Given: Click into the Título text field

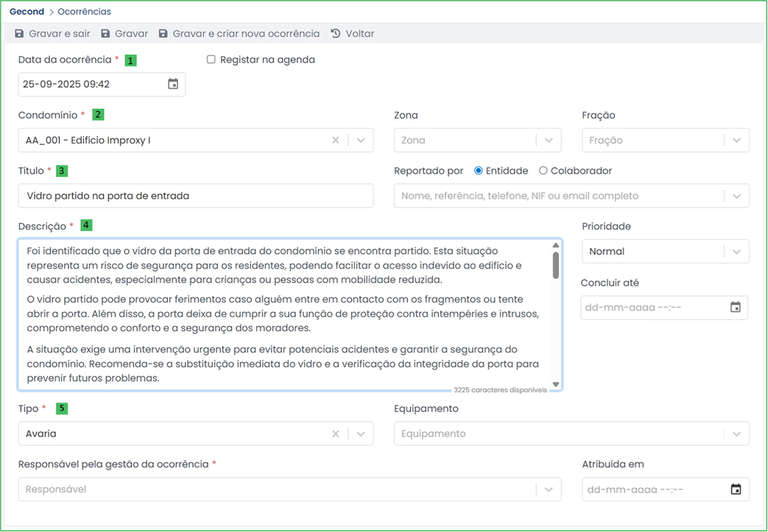Looking at the screenshot, I should 195,196.
